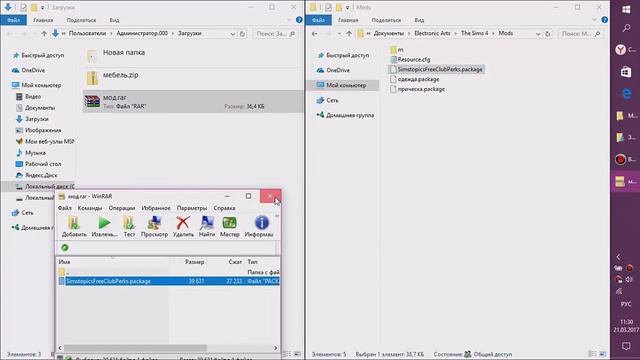Click search field in Mods window
The image size is (640, 360).
pyautogui.click(x=580, y=34)
